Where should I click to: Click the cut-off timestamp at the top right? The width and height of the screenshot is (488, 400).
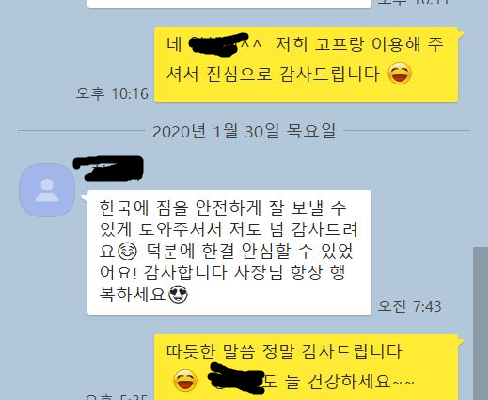pyautogui.click(x=409, y=2)
